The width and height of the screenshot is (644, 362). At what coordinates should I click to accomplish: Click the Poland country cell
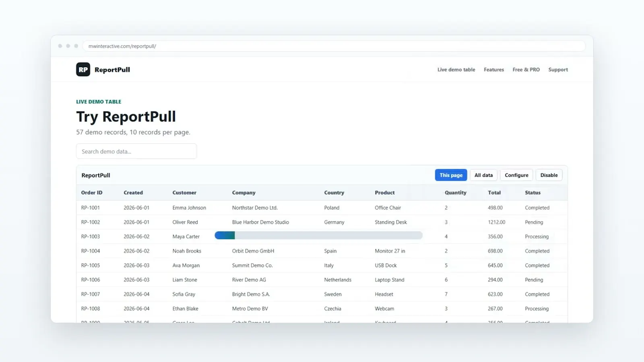(x=332, y=208)
